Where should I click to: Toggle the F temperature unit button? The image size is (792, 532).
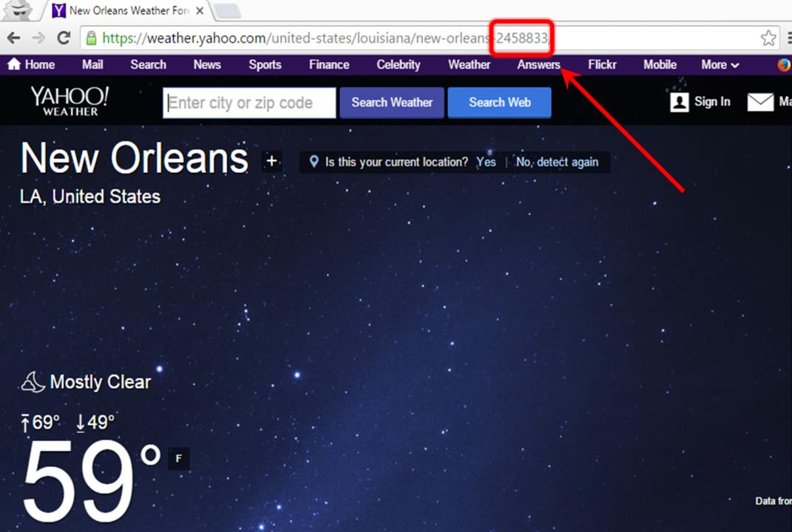pos(178,459)
